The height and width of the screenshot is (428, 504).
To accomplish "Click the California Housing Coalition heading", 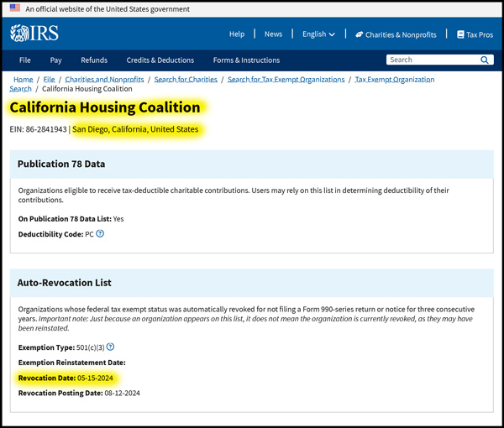I will tap(105, 107).
